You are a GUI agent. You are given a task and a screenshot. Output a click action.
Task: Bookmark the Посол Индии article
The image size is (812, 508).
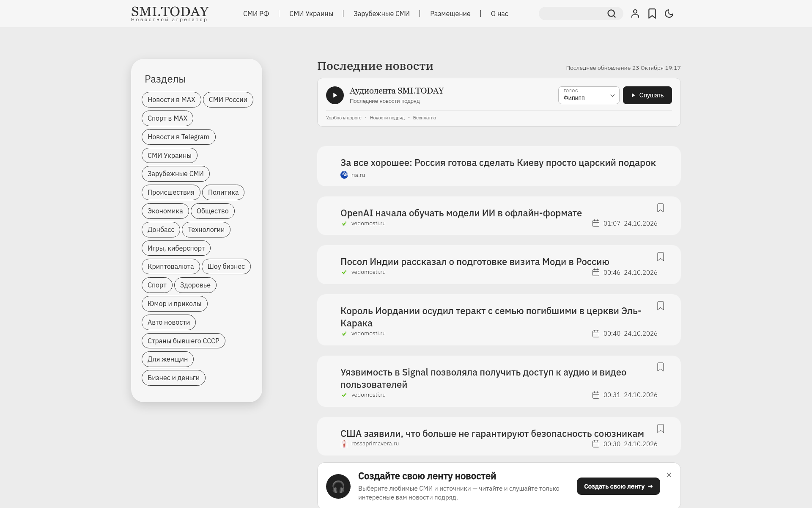point(661,257)
